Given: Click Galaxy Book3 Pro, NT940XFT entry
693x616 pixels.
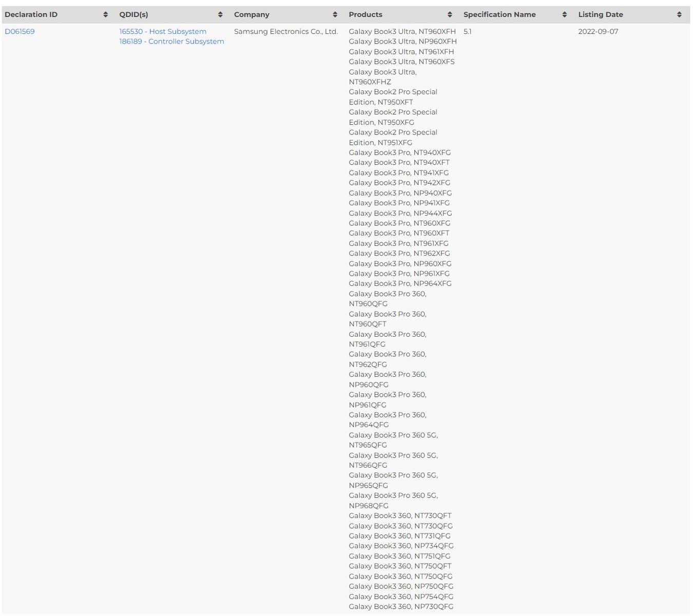Looking at the screenshot, I should 399,163.
